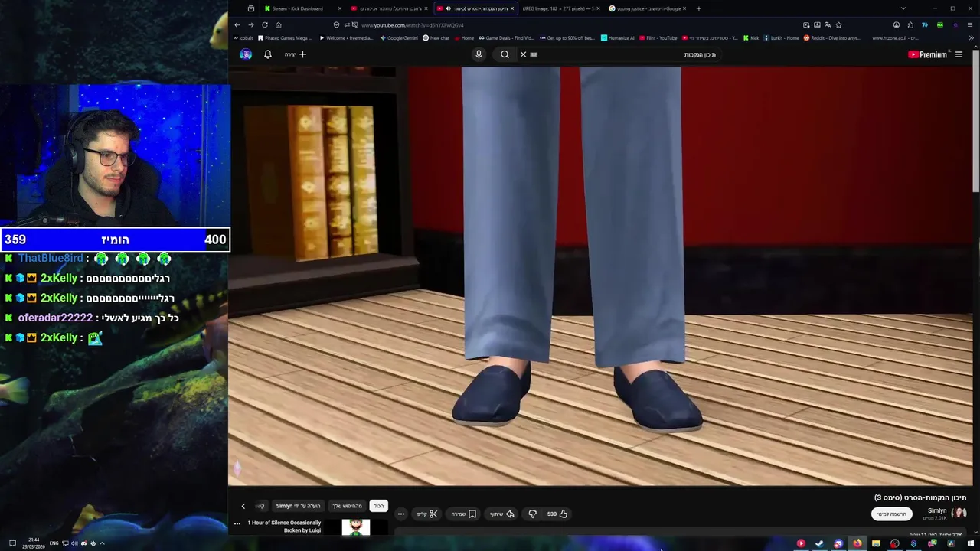
Task: Open the Firefox taskbar icon
Action: click(x=857, y=543)
